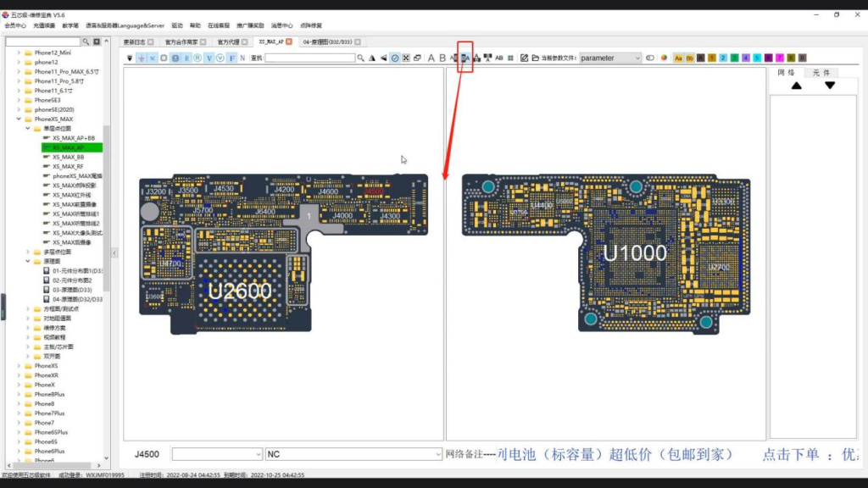Toggle the blue R filter icon
Viewport: 868px width, 488px height.
pyautogui.click(x=186, y=58)
